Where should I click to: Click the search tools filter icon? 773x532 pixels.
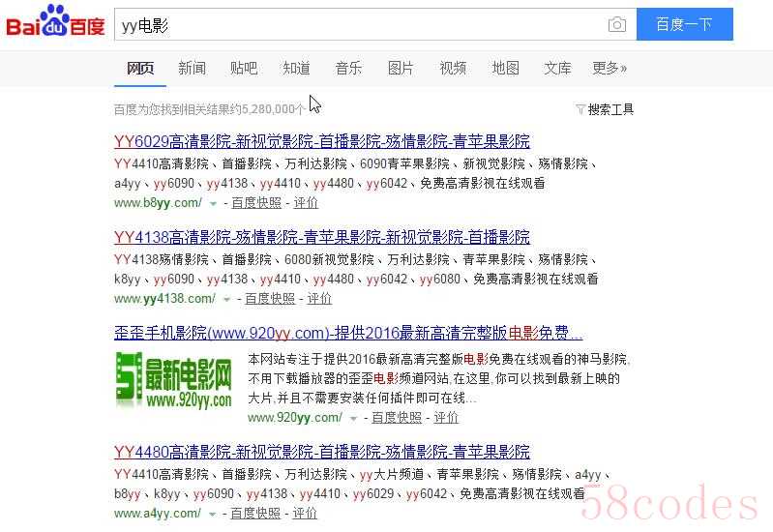coord(580,109)
